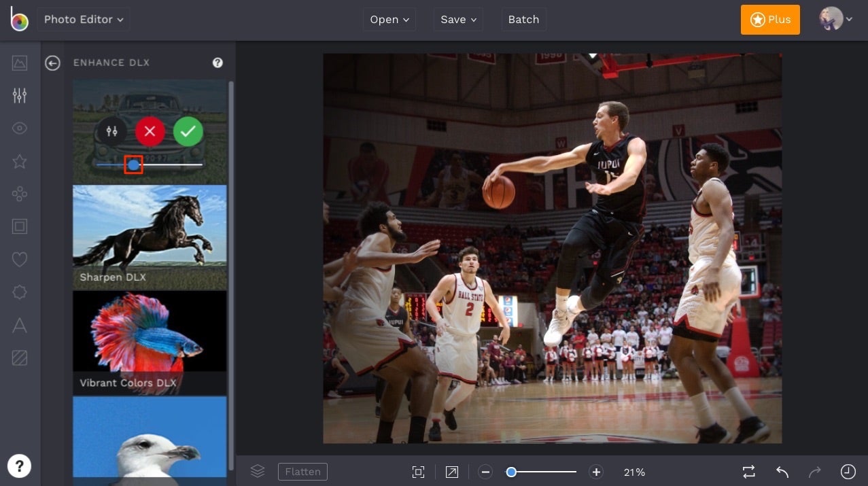Screen dimensions: 868x486
Task: Open the edit history clock
Action: 848,471
